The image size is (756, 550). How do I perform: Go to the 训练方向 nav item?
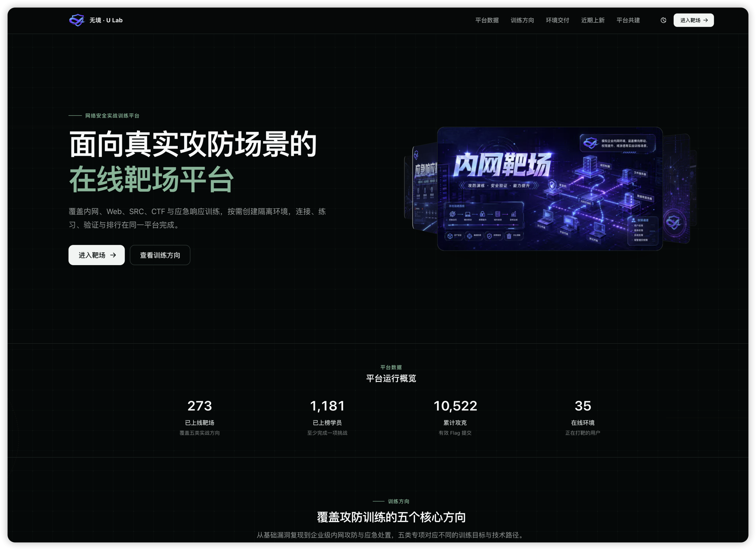click(x=522, y=20)
